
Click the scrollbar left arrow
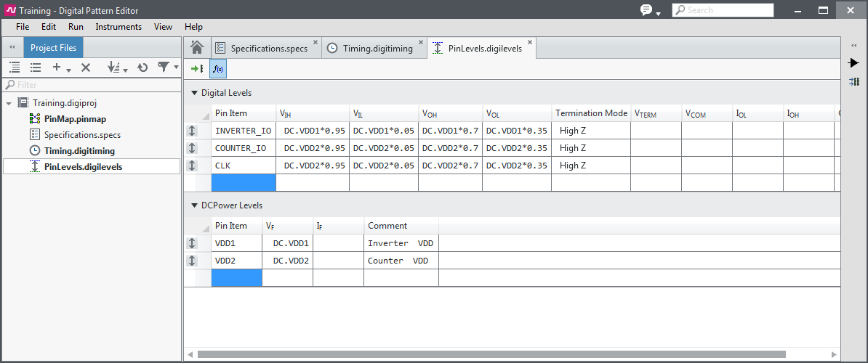[190, 354]
